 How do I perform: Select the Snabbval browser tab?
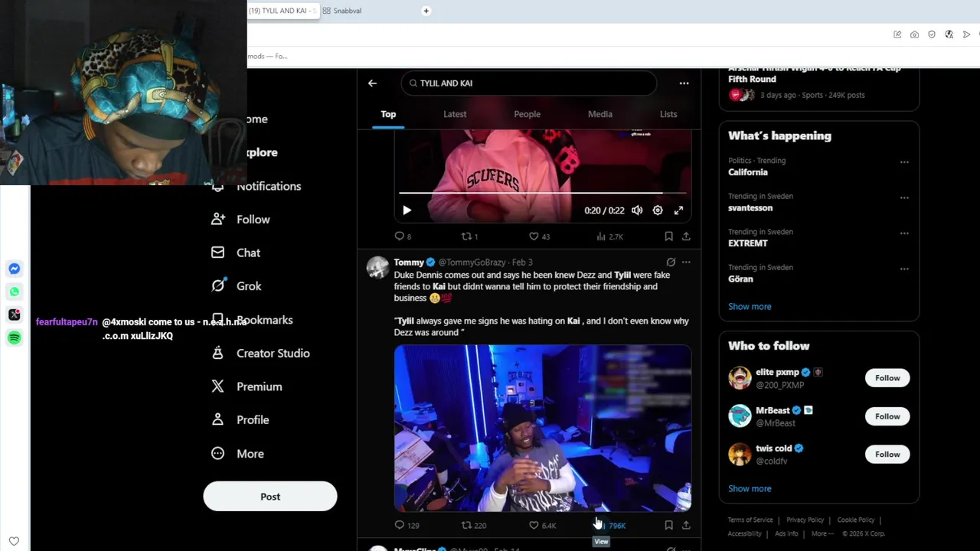click(x=342, y=11)
